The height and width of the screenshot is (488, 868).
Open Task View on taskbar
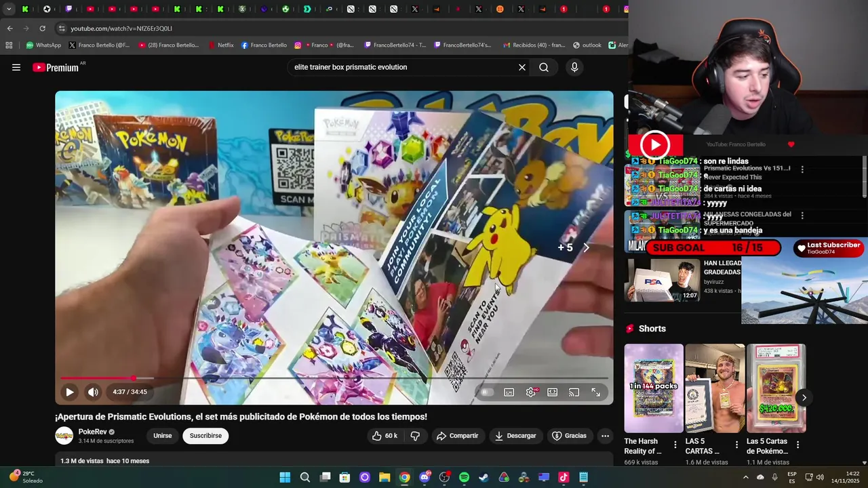325,477
